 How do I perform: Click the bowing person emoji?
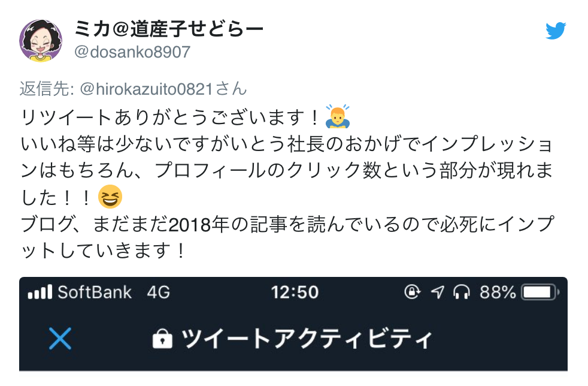[x=338, y=117]
